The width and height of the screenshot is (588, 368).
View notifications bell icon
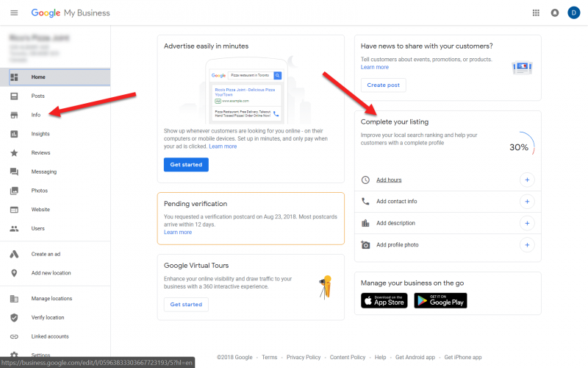(555, 13)
